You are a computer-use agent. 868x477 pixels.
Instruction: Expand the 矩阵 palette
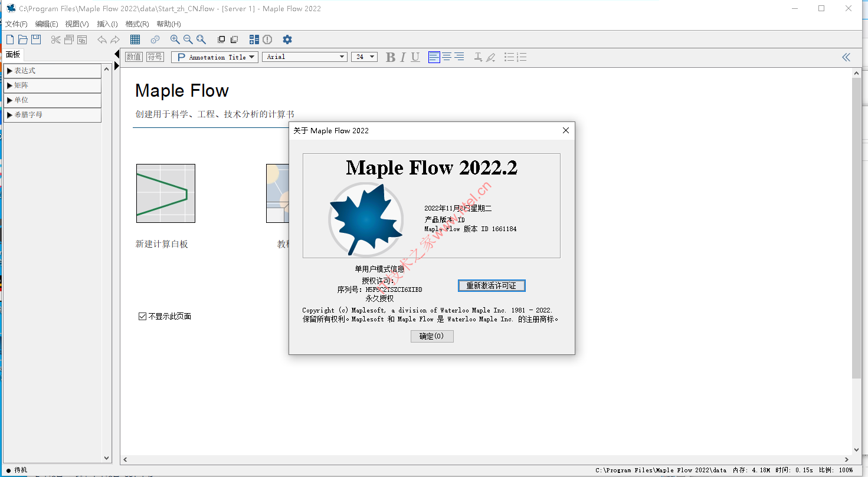click(x=53, y=85)
